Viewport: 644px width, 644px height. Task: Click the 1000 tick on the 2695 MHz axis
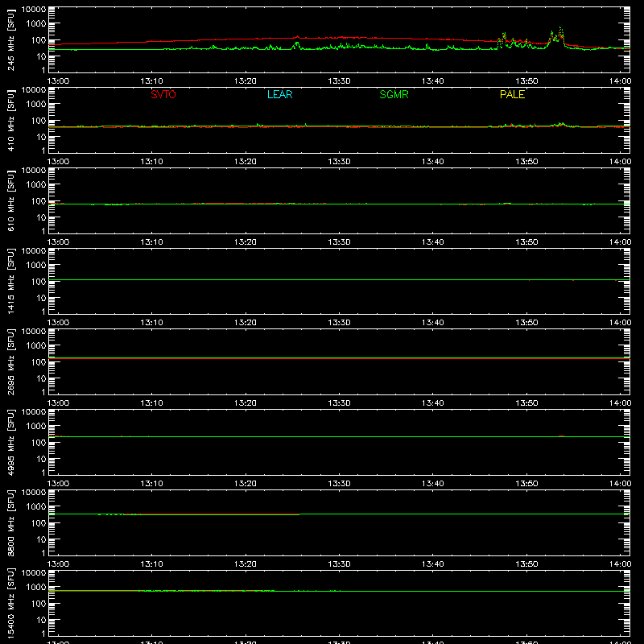pos(36,345)
